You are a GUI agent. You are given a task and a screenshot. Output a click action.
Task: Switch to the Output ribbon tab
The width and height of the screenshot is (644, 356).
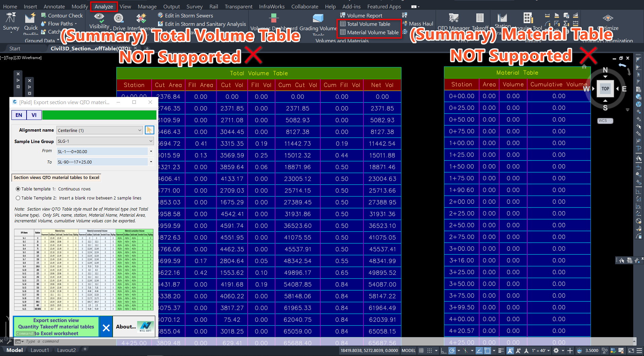point(171,6)
